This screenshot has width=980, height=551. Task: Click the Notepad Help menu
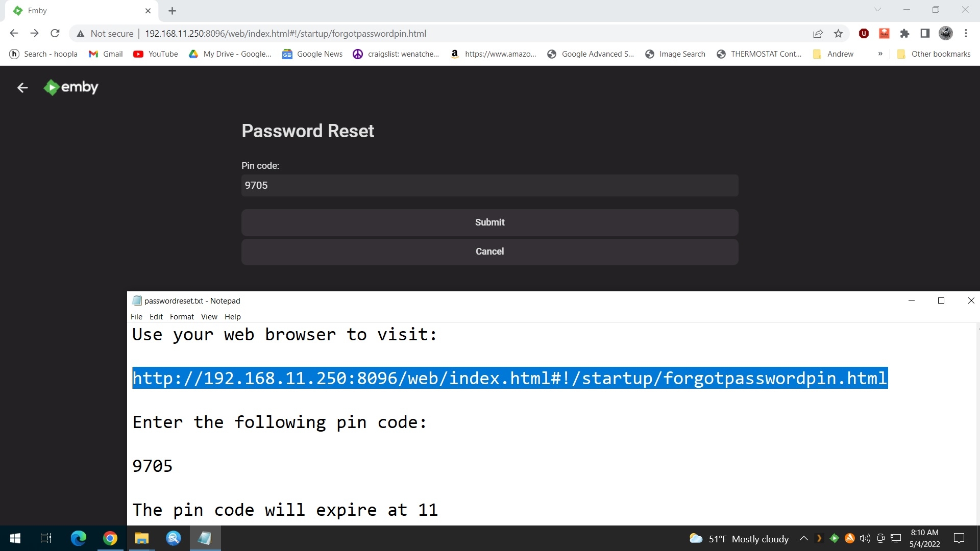232,317
